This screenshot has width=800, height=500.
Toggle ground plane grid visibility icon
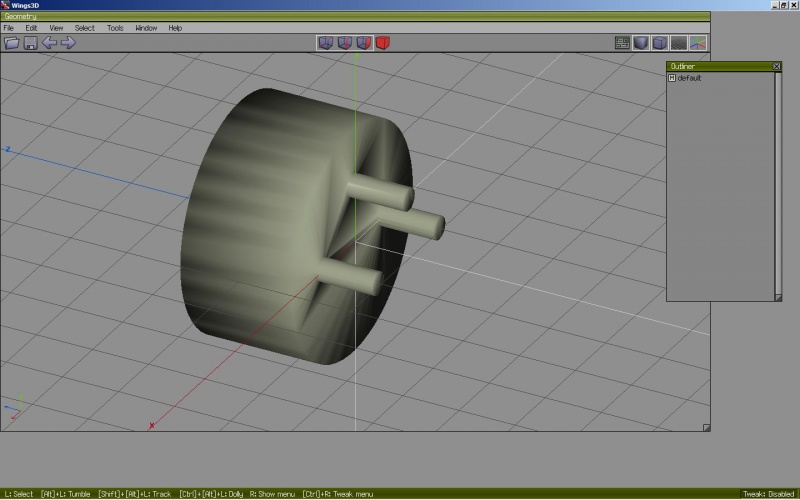tap(679, 43)
